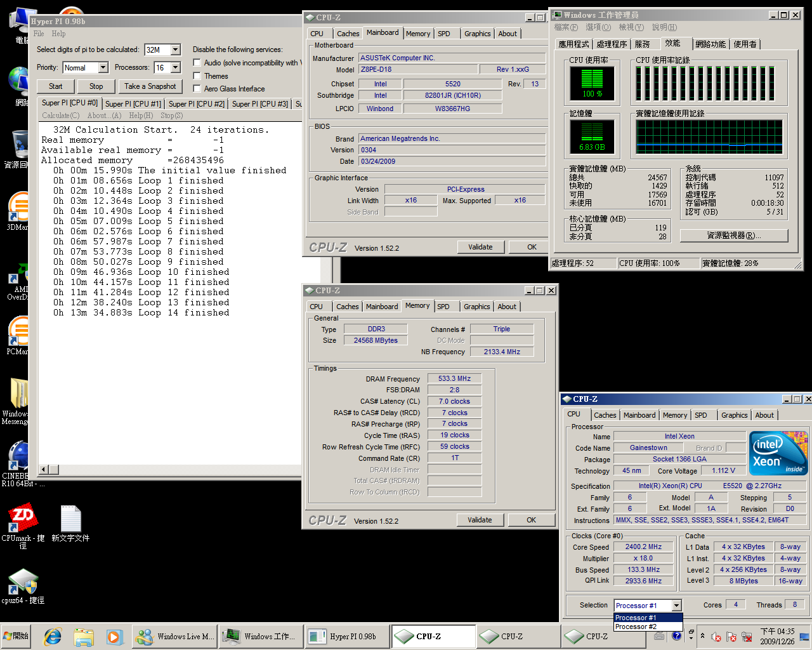Click the Windows Start menu button
Image resolution: width=812 pixels, height=650 pixels.
click(17, 636)
